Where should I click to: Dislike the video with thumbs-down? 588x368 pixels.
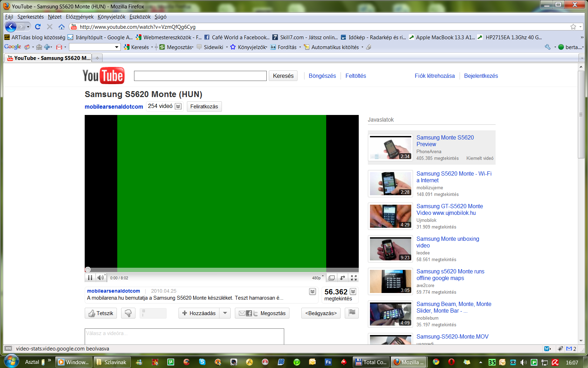(x=128, y=313)
